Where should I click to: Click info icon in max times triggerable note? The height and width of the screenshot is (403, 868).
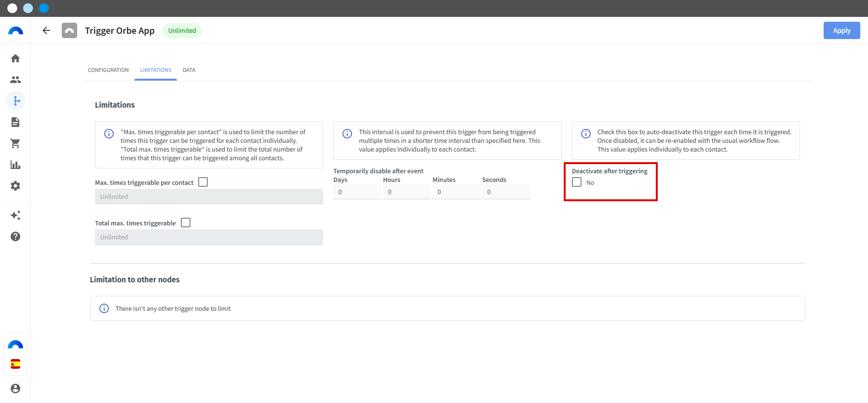[109, 134]
